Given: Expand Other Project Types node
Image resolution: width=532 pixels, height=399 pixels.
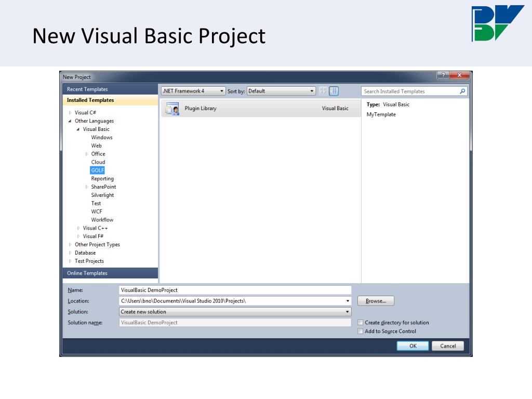Looking at the screenshot, I should pyautogui.click(x=70, y=245).
